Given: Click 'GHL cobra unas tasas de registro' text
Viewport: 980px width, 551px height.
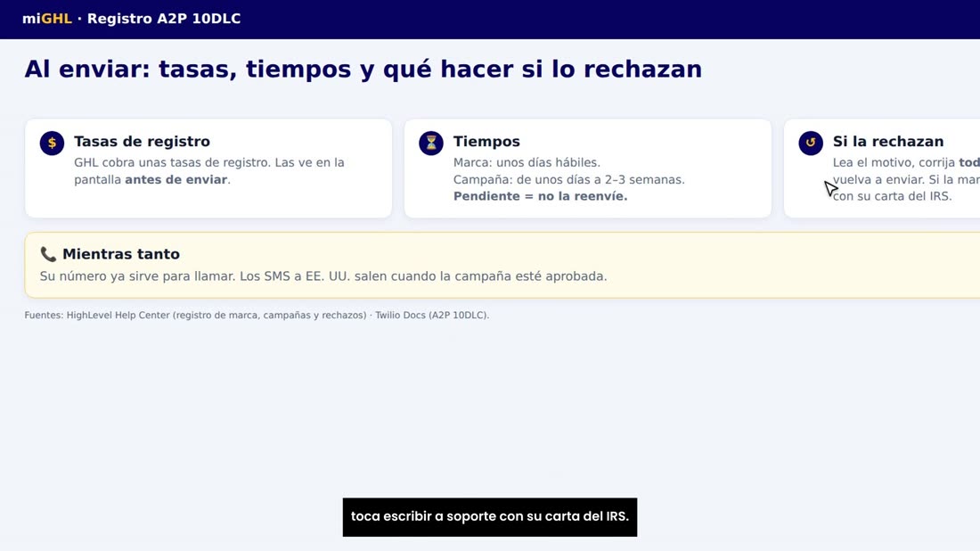Looking at the screenshot, I should click(172, 162).
